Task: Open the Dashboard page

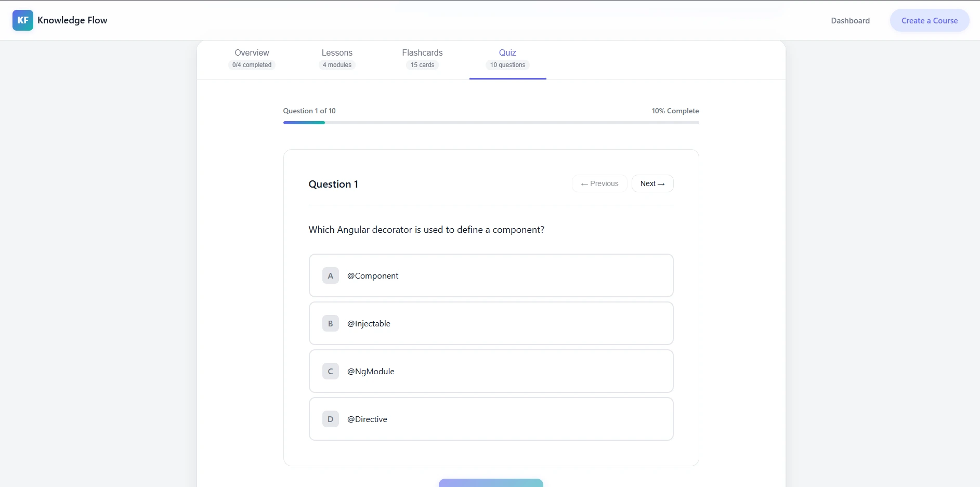Action: (x=850, y=20)
